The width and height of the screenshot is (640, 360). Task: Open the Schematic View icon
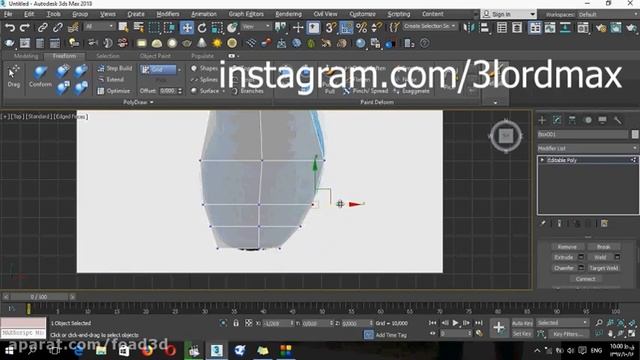(x=565, y=28)
